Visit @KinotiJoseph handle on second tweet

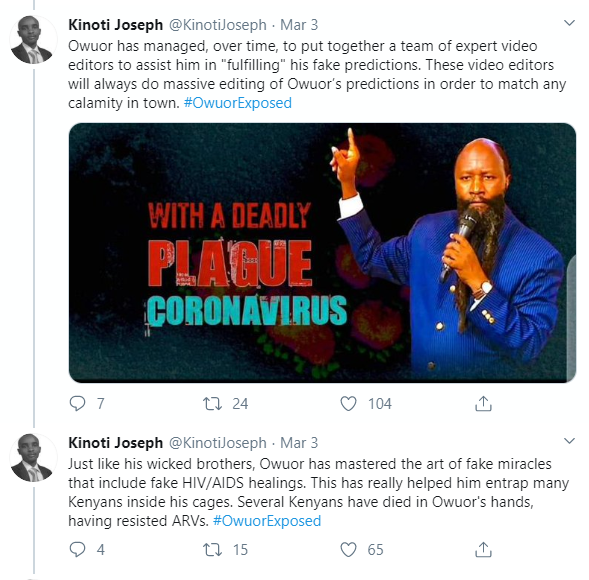[218, 443]
